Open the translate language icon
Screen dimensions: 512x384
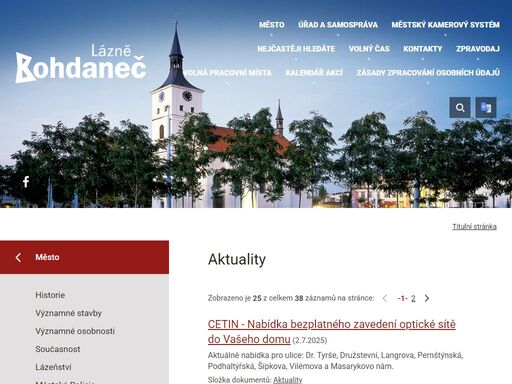[x=486, y=107]
